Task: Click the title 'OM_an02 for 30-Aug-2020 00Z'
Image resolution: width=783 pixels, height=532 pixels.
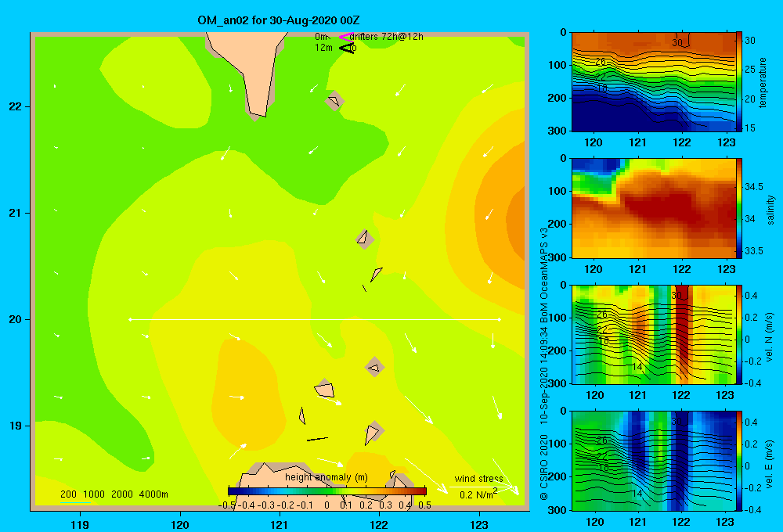Action: tap(279, 20)
